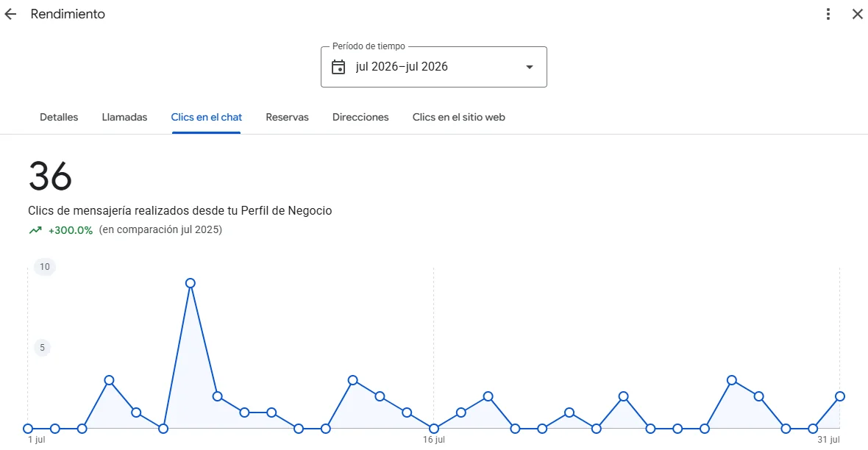Click the 31 jul axis label
Viewport: 868px width, 450px height.
point(829,440)
